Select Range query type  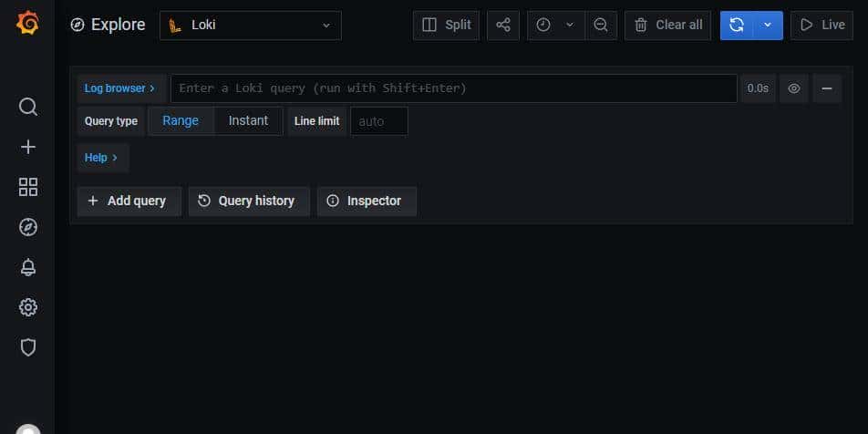pyautogui.click(x=181, y=121)
